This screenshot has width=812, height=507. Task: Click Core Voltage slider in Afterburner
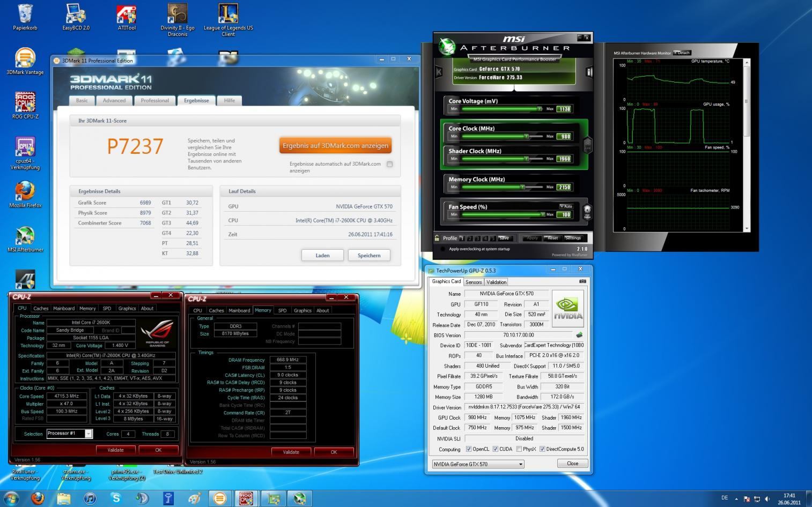click(x=503, y=109)
